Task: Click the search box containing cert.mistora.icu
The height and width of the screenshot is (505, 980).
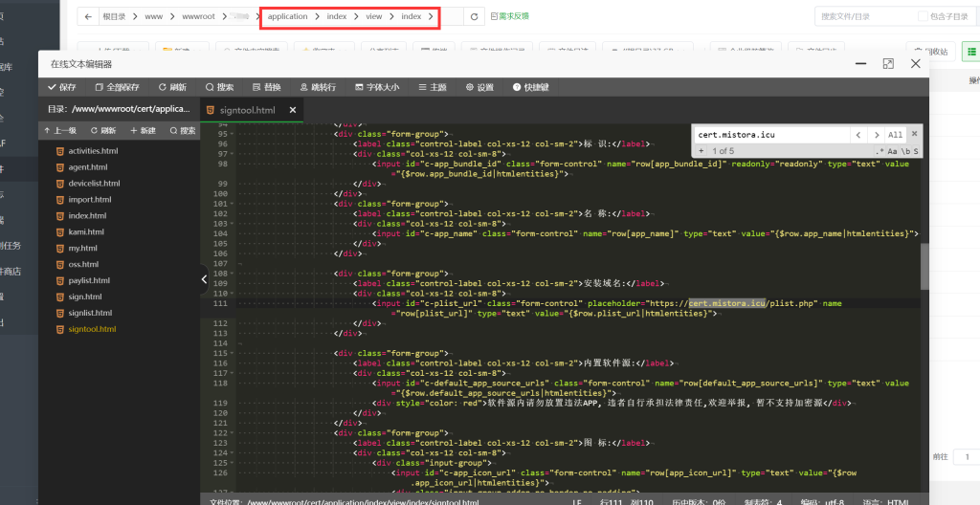Action: point(771,134)
